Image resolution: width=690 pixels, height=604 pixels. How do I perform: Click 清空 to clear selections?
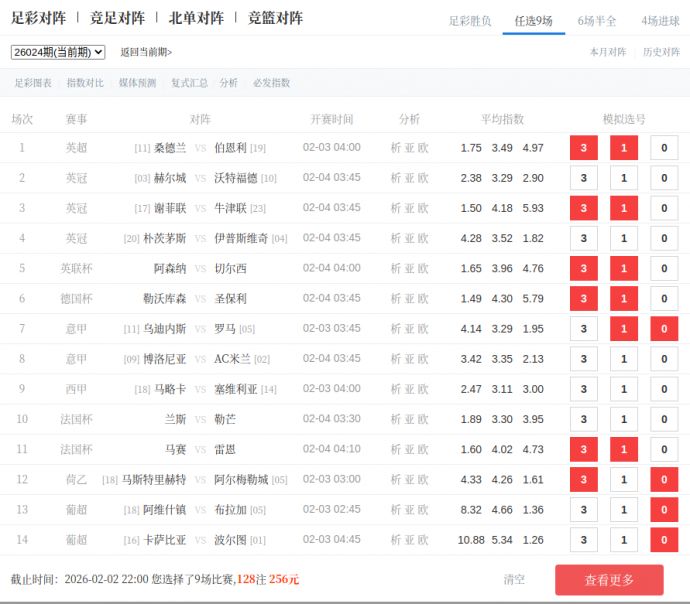pos(514,579)
